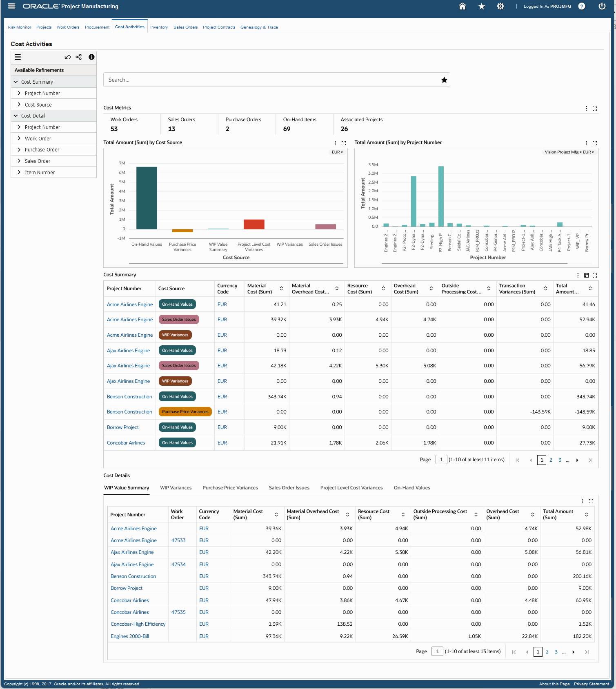Sort Cost Summary by Transaction Variances (Sum)
The image size is (616, 689).
tap(545, 289)
